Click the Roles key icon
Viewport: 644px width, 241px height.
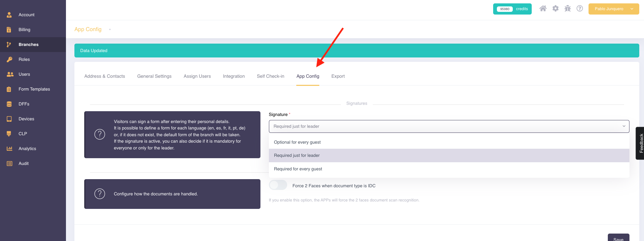pos(9,59)
